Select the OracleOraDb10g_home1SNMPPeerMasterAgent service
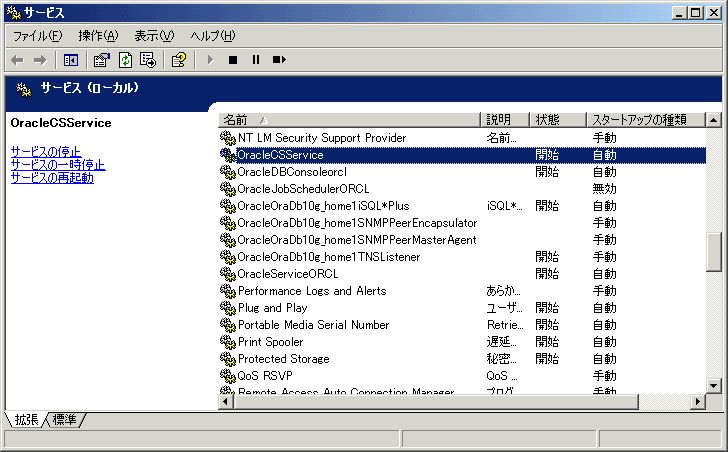The width and height of the screenshot is (728, 452). coord(357,240)
